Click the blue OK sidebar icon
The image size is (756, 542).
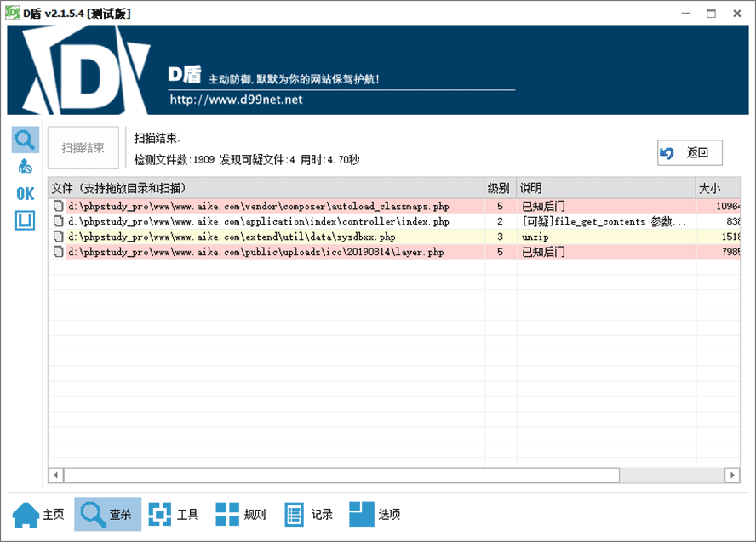[26, 194]
